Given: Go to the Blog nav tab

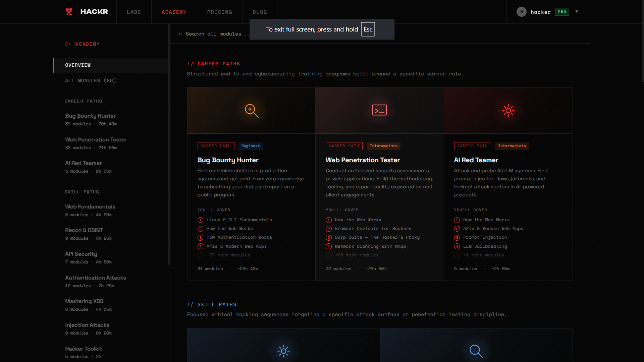Looking at the screenshot, I should click(x=260, y=12).
